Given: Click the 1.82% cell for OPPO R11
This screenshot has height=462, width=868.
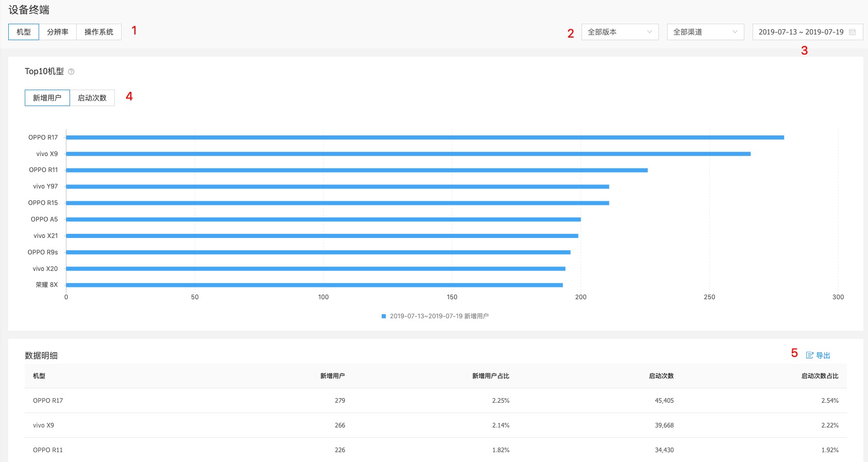Looking at the screenshot, I should [501, 450].
